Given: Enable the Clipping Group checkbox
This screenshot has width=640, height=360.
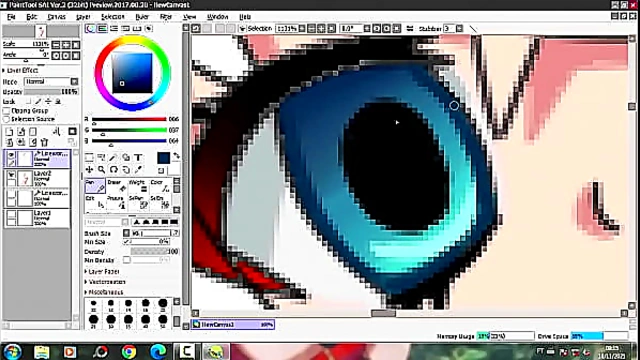Looking at the screenshot, I should [x=6, y=111].
